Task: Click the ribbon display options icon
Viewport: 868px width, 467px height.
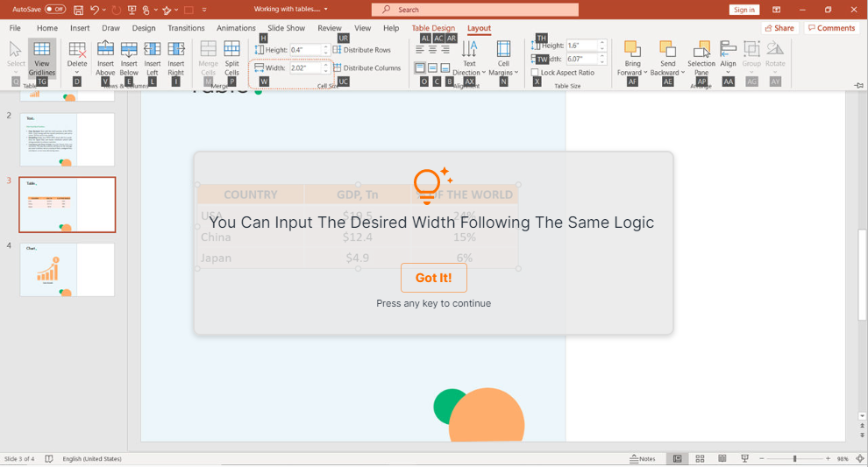Action: click(x=776, y=10)
